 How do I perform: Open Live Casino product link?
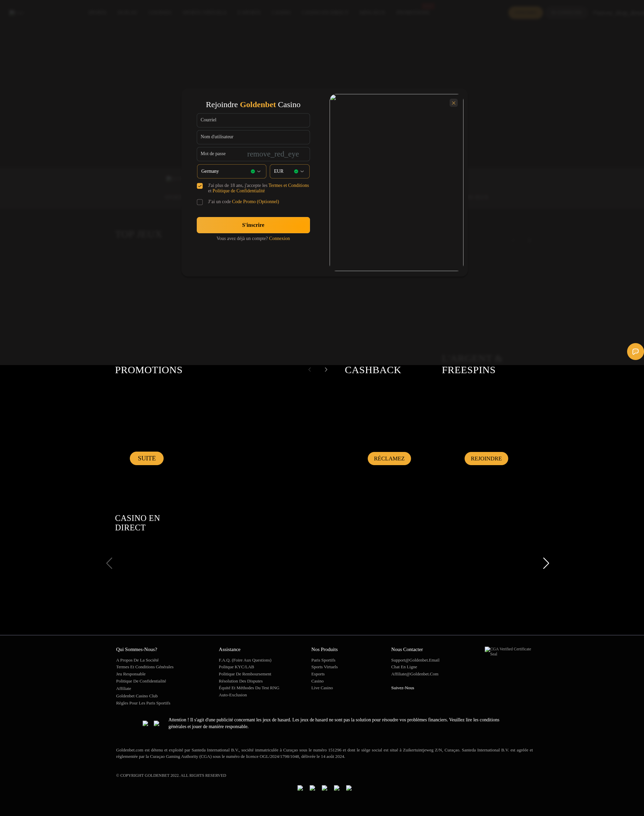click(x=322, y=688)
